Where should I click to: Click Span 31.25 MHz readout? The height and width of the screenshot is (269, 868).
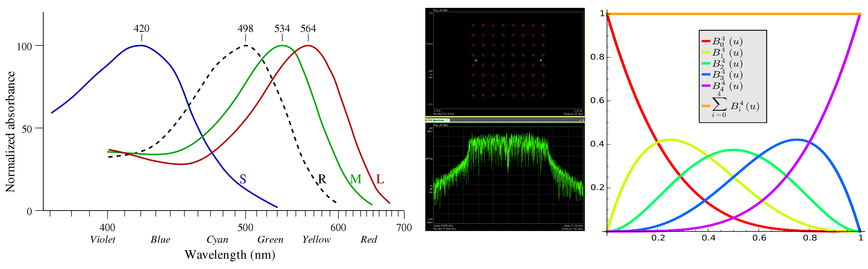(574, 226)
